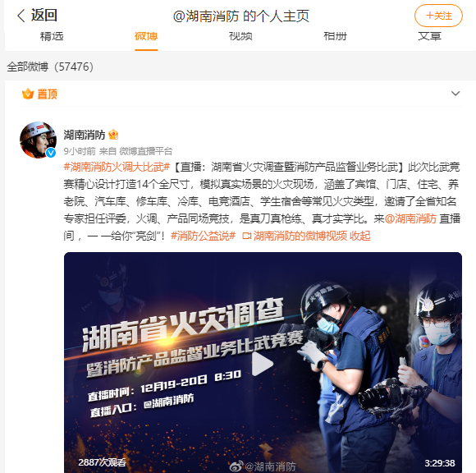This screenshot has height=473, width=476.
Task: Switch to the 精选 tab
Action: pos(52,36)
